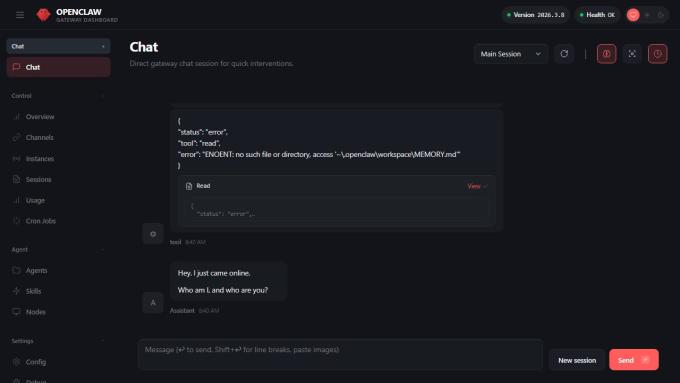Screen dimensions: 680x383
Task: Click the 'Assistant' sender label
Action: tap(182, 311)
